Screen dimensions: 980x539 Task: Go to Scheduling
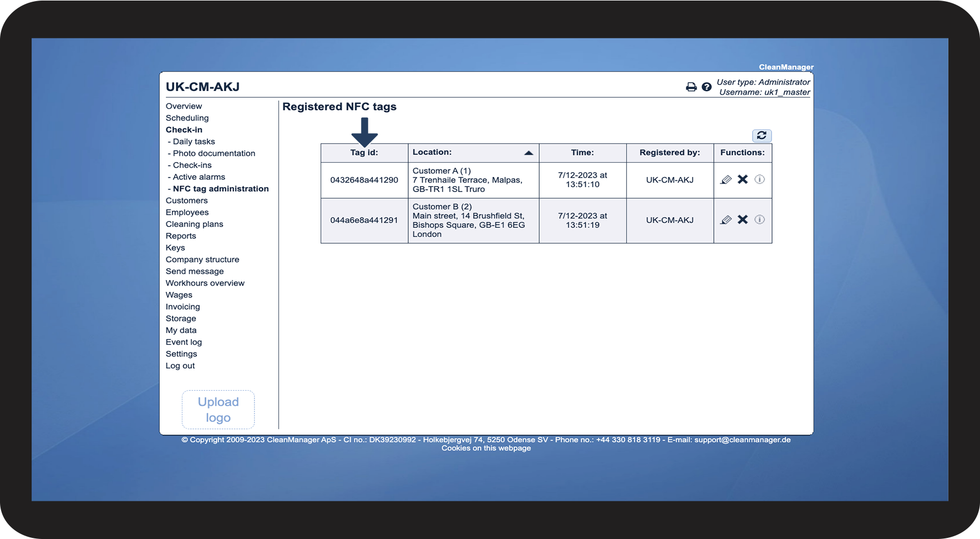[x=187, y=118]
